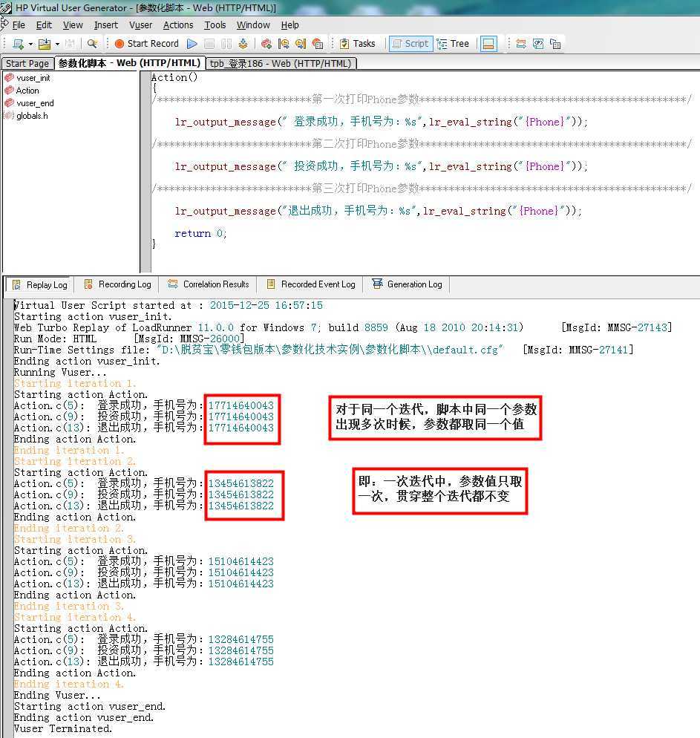Click the 'Starting iteration 2.' log line
The width and height of the screenshot is (700, 738).
(x=75, y=461)
